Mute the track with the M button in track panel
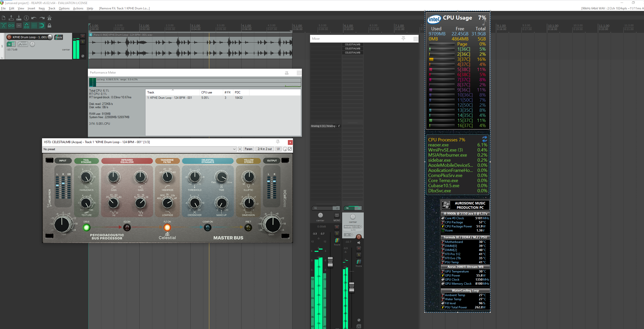 pyautogui.click(x=83, y=36)
